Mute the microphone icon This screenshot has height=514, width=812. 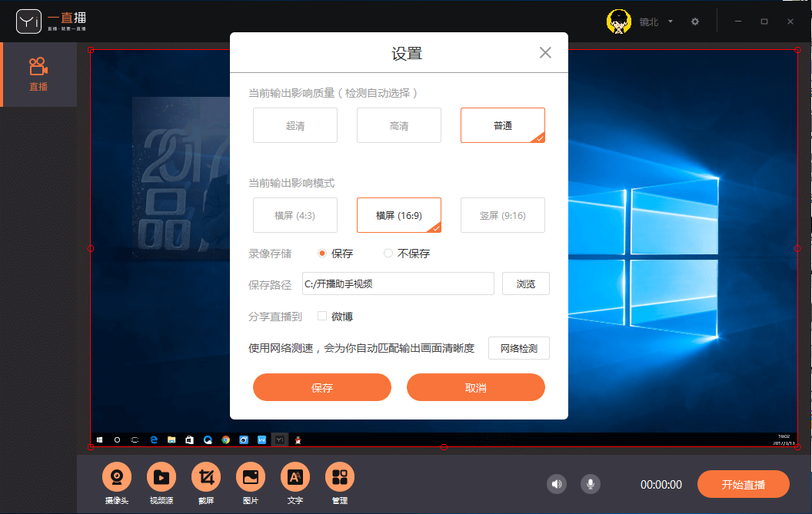590,484
